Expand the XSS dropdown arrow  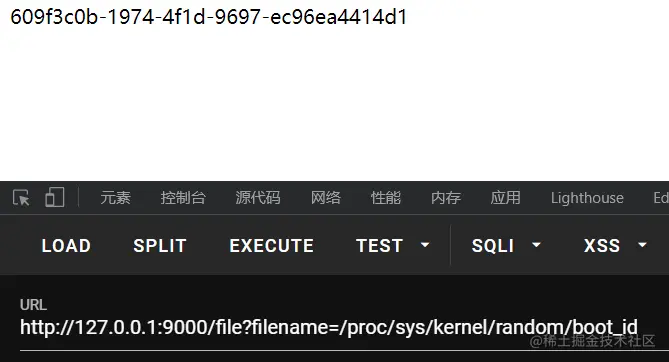coord(642,245)
